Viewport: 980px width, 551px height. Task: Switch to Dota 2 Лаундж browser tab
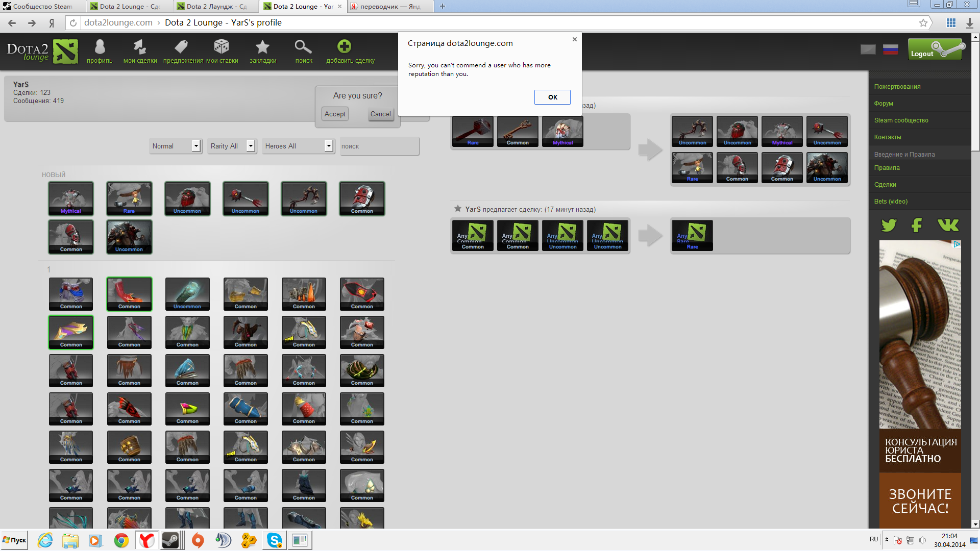[x=216, y=6]
